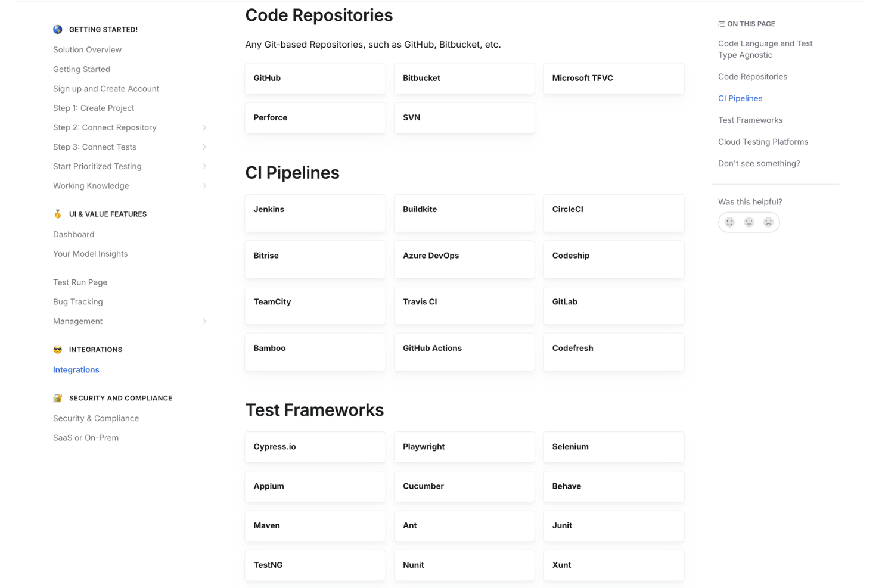Open the Cucumber card
This screenshot has height=588, width=882.
pyautogui.click(x=464, y=487)
